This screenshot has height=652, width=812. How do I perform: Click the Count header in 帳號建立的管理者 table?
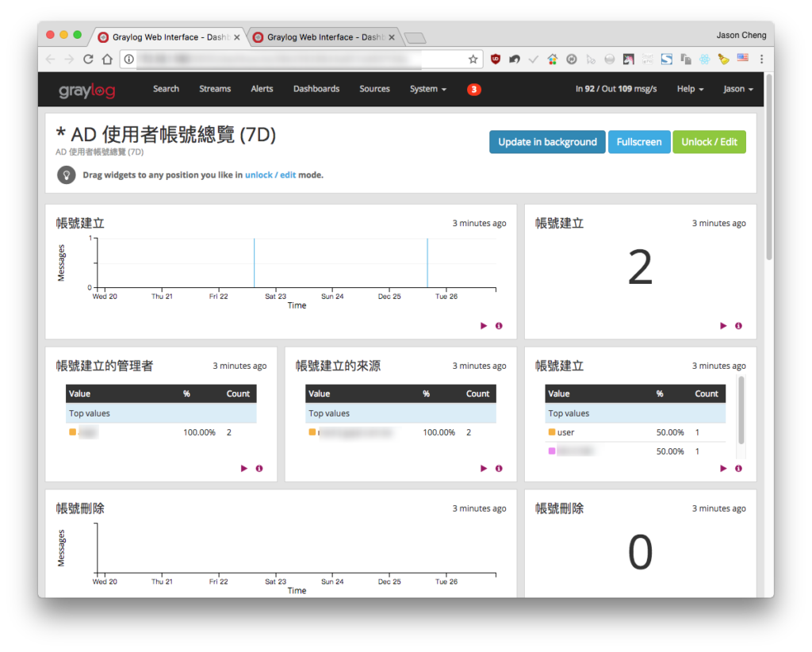coord(238,393)
